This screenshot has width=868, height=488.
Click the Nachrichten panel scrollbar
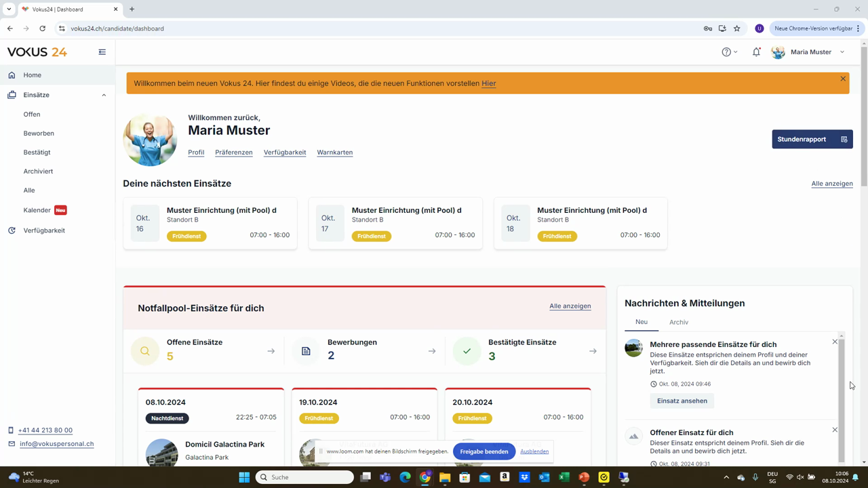(x=842, y=400)
